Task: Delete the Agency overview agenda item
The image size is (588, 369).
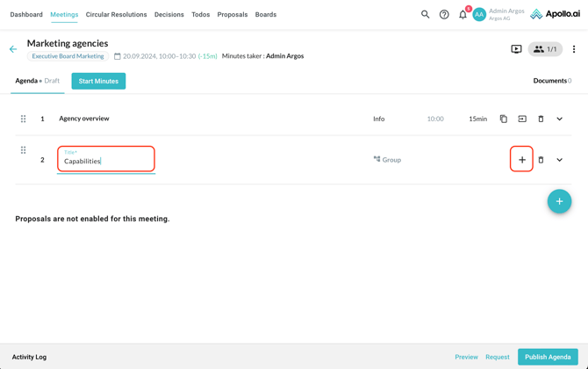Action: [541, 119]
